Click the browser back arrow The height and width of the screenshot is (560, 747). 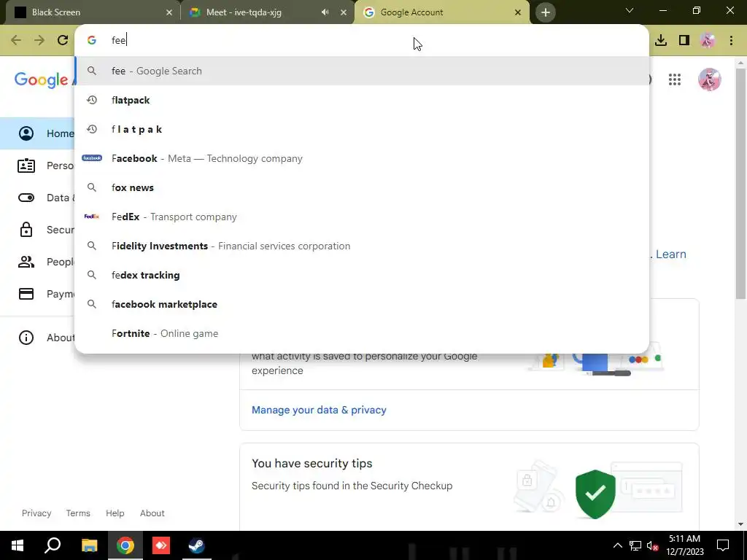pos(16,40)
